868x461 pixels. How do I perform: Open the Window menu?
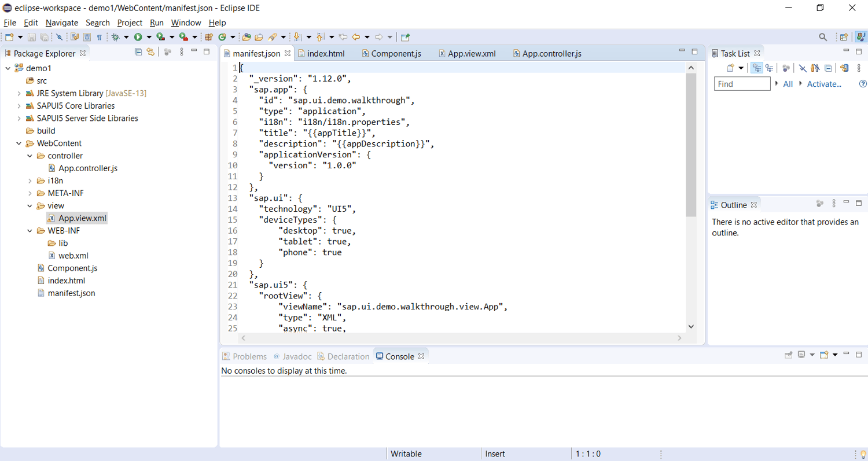(x=186, y=23)
